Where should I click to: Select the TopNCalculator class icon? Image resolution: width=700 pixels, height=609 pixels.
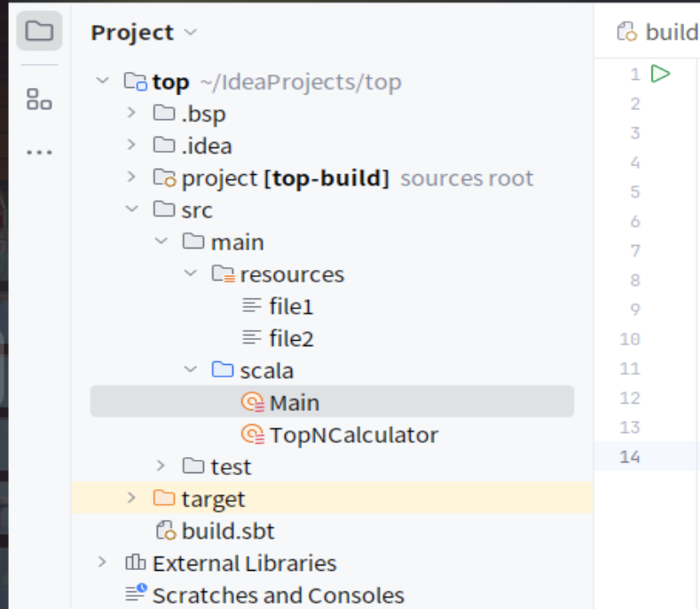pyautogui.click(x=253, y=434)
